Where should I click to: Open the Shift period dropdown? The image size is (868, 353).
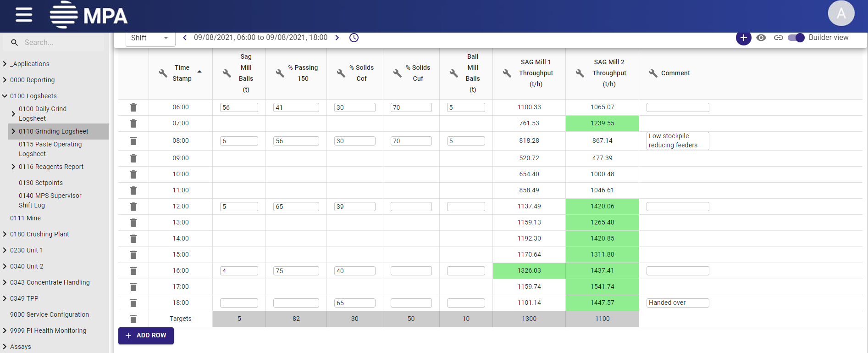click(x=150, y=38)
